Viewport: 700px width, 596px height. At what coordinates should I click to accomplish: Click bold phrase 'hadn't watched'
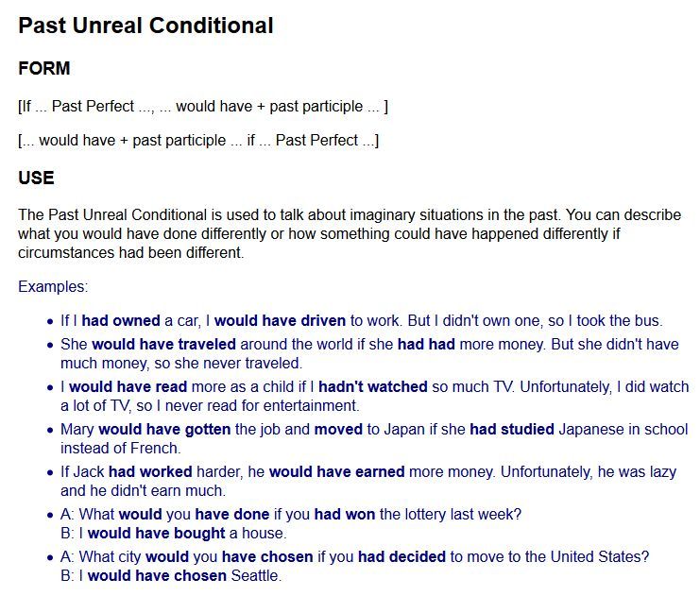coord(373,386)
